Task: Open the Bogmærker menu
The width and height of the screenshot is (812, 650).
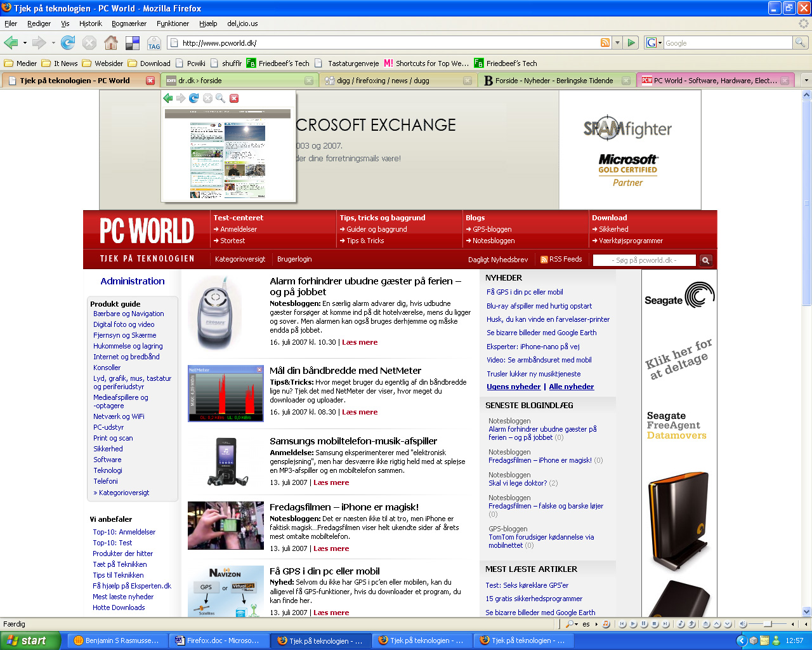Action: (x=129, y=23)
